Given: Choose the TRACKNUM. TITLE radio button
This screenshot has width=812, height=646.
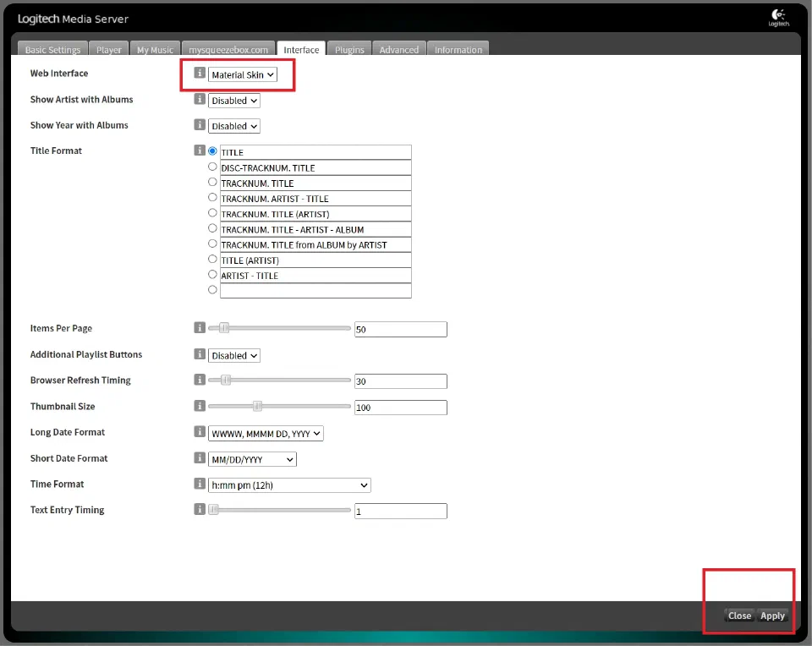Looking at the screenshot, I should pyautogui.click(x=212, y=182).
